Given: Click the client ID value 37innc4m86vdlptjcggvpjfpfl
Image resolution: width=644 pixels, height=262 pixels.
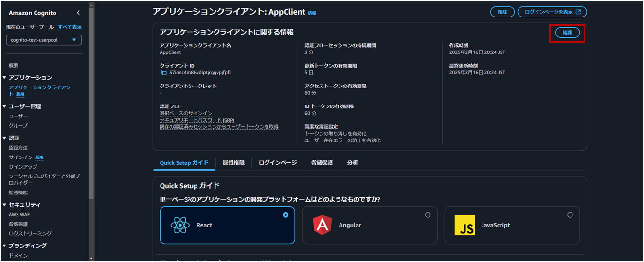Looking at the screenshot, I should [x=200, y=72].
